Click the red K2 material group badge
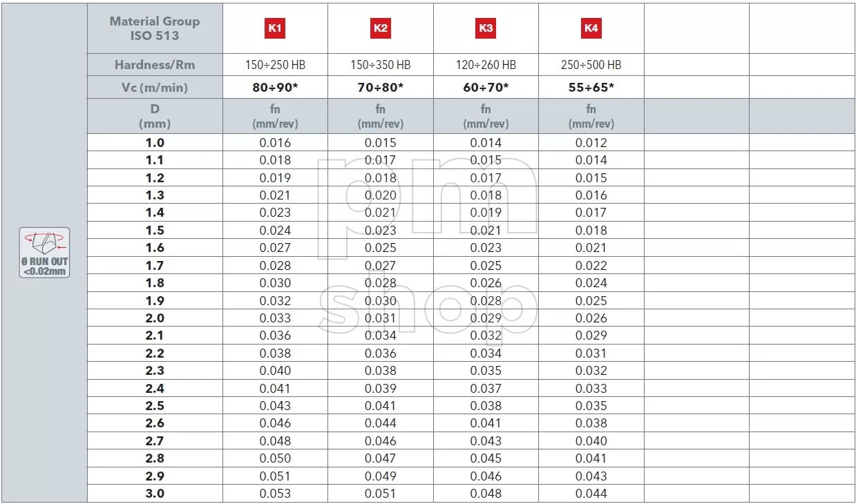Screen dimensions: 856x504 pos(381,28)
